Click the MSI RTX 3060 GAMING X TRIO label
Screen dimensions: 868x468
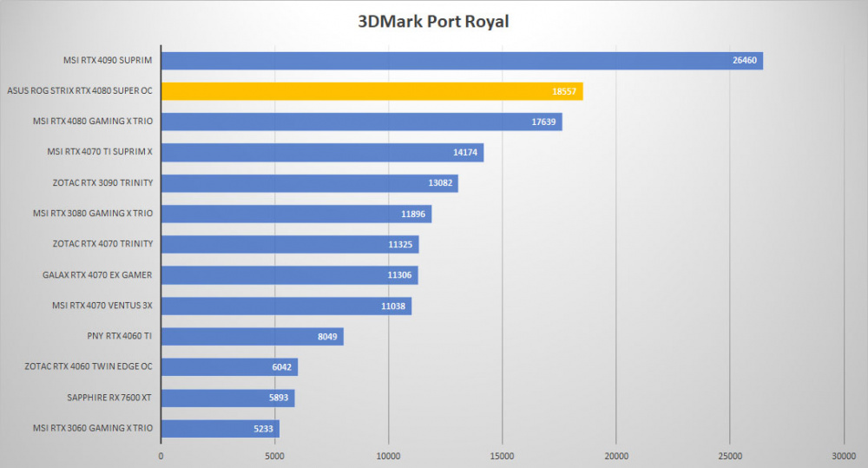pos(93,427)
